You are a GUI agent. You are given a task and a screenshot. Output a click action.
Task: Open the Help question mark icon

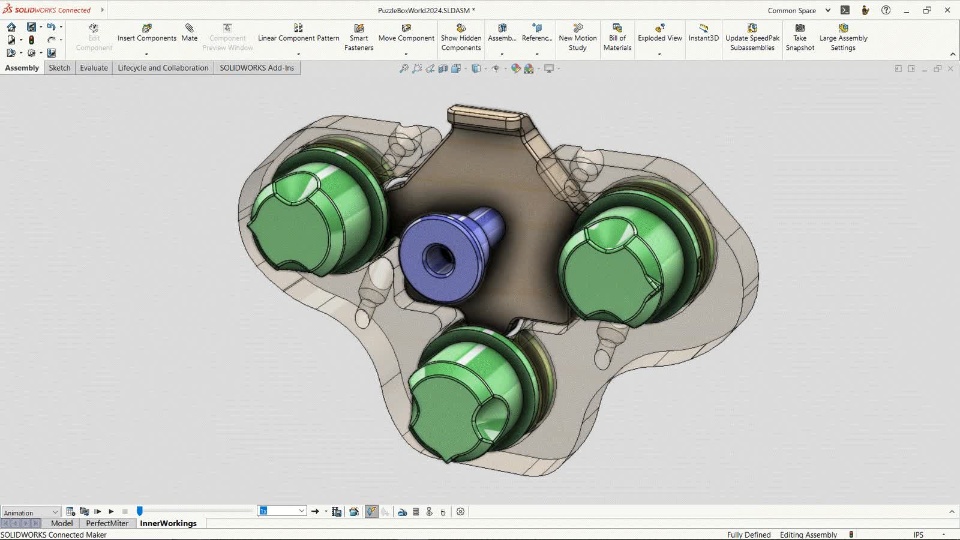point(885,10)
